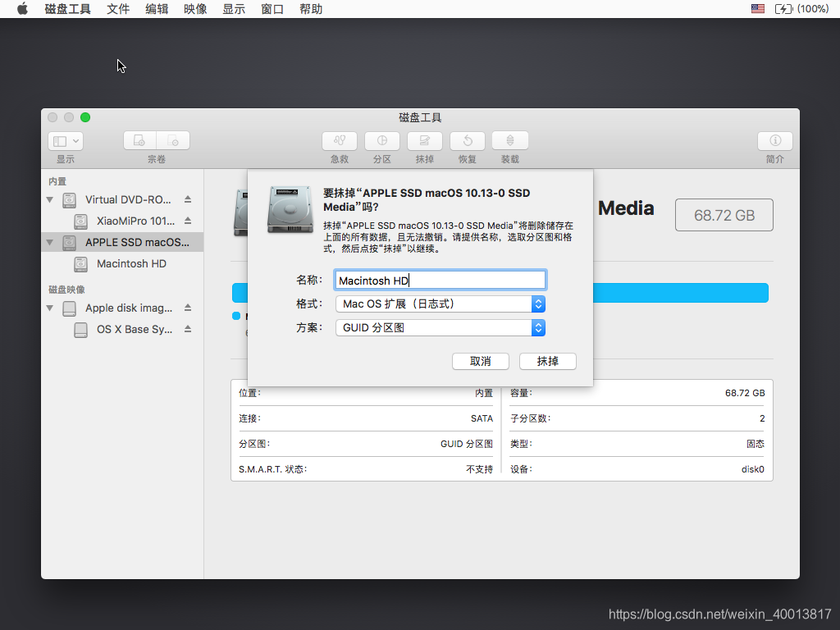The width and height of the screenshot is (840, 630).
Task: Open the 文件 menu
Action: (x=118, y=8)
